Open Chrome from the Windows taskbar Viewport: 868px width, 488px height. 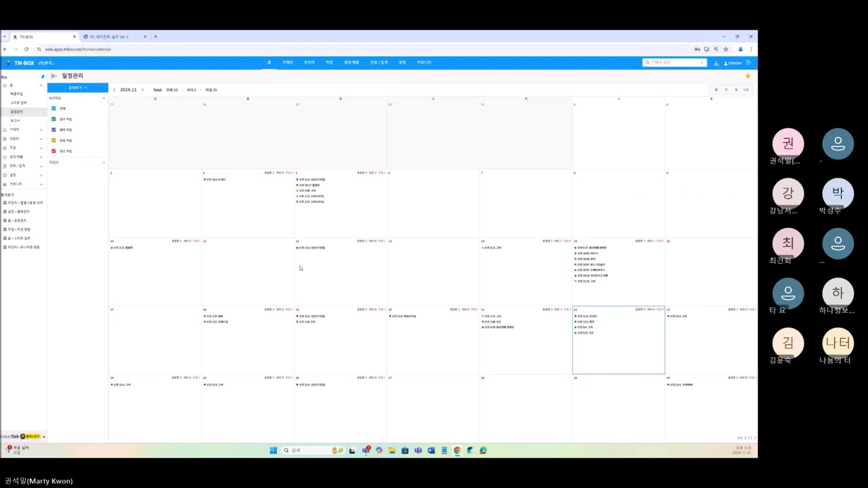pyautogui.click(x=457, y=450)
